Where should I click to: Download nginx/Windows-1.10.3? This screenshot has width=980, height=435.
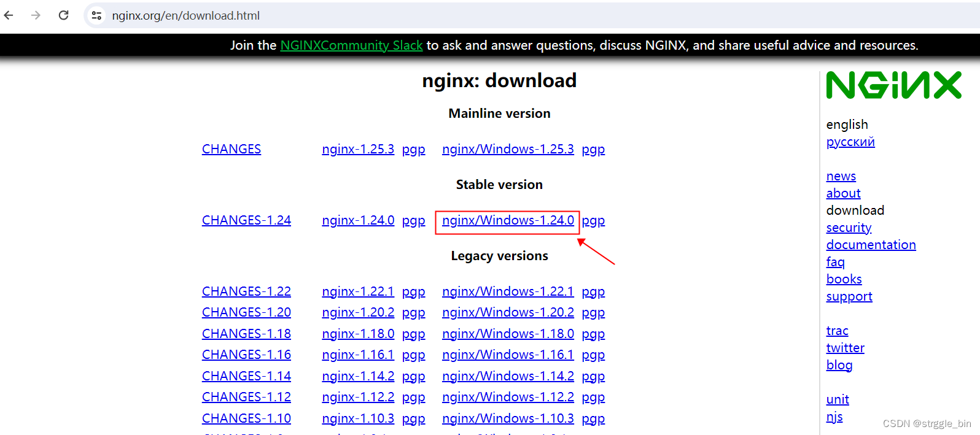click(x=508, y=418)
